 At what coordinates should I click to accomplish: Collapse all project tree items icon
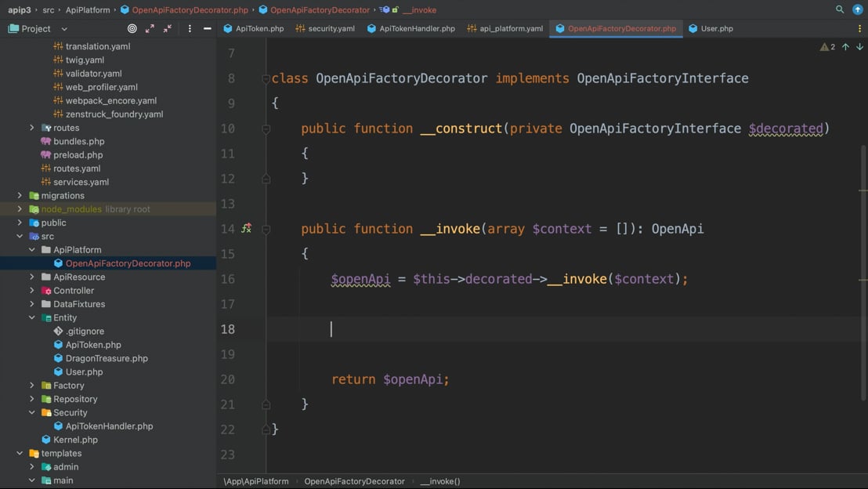[167, 28]
